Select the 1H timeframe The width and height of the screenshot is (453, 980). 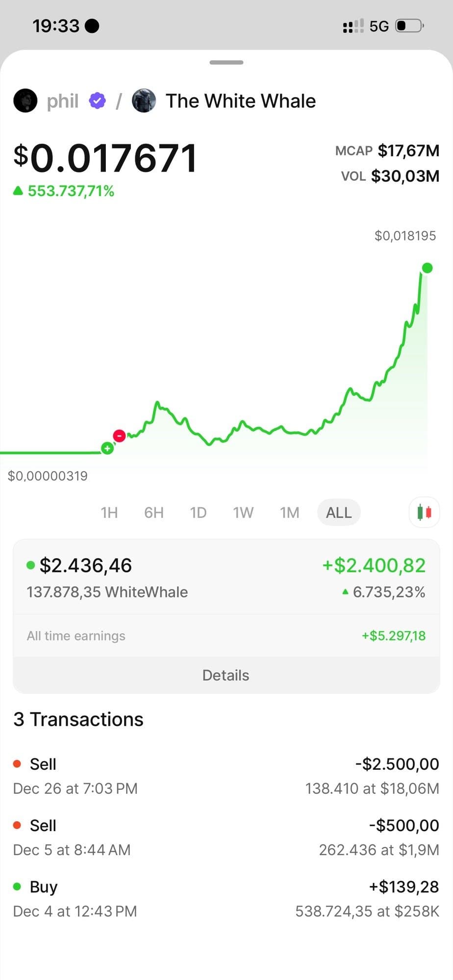coord(109,513)
